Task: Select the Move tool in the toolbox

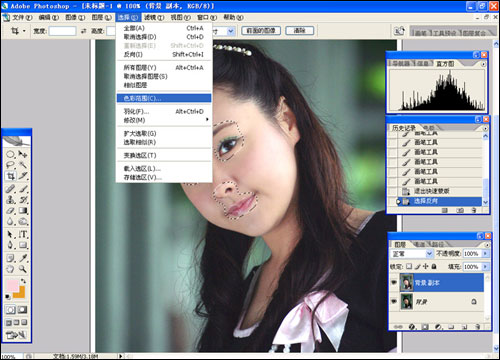Action: (23, 154)
